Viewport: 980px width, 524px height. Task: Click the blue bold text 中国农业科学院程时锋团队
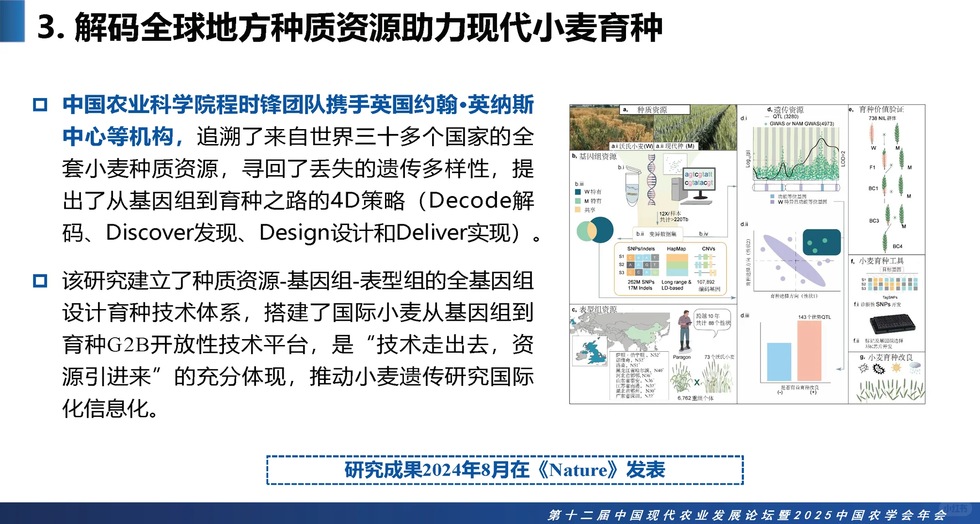click(x=193, y=105)
